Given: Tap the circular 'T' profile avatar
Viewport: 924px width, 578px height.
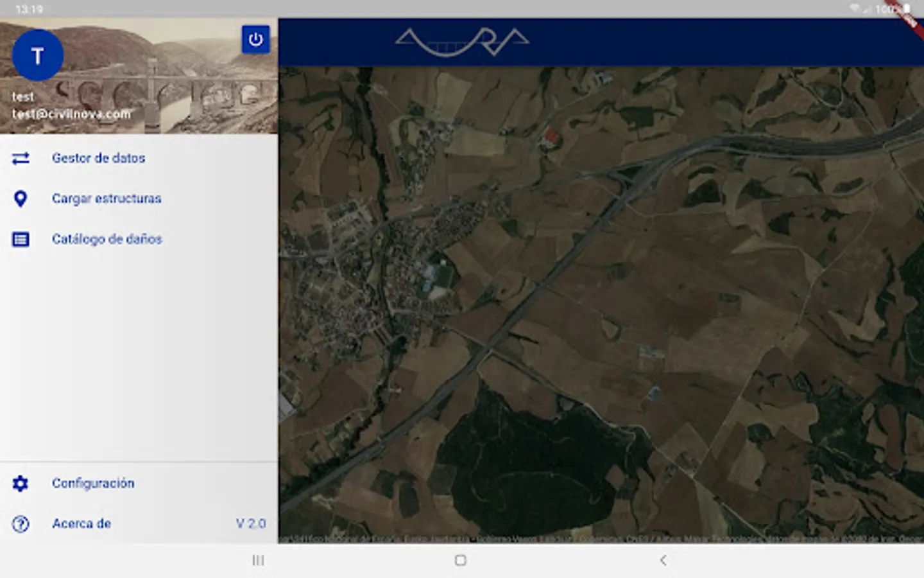Looking at the screenshot, I should click(x=37, y=56).
